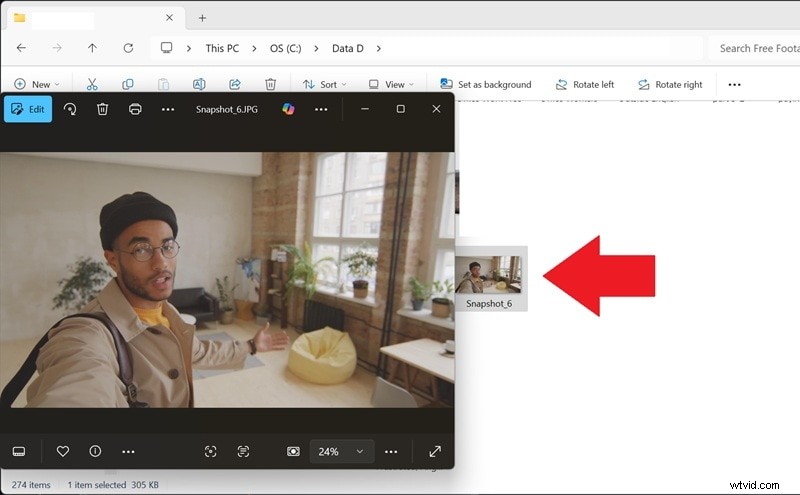Show file info with the info icon
The width and height of the screenshot is (800, 495).
pos(95,451)
